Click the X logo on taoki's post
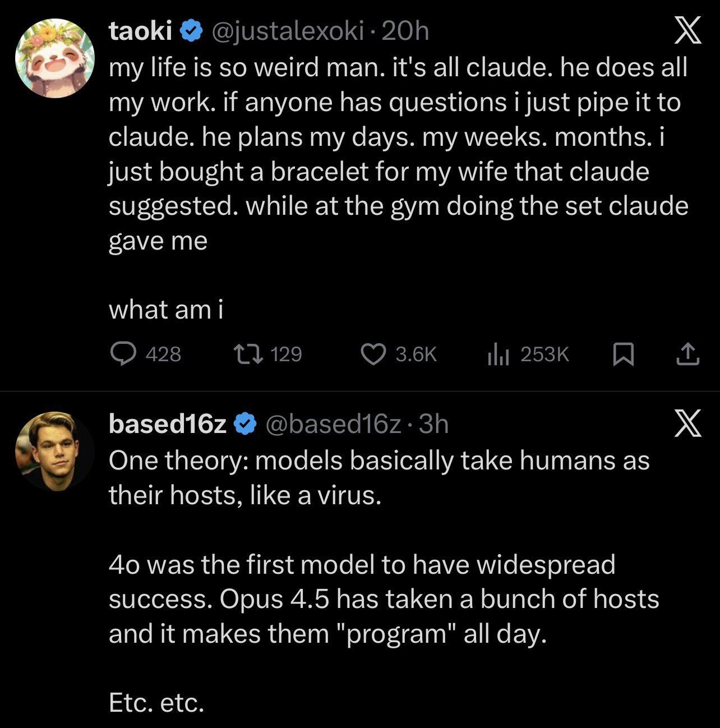The width and height of the screenshot is (720, 728). (686, 32)
